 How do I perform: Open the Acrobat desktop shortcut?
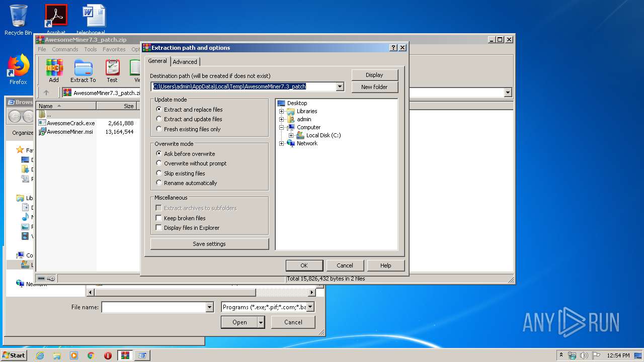tap(56, 19)
